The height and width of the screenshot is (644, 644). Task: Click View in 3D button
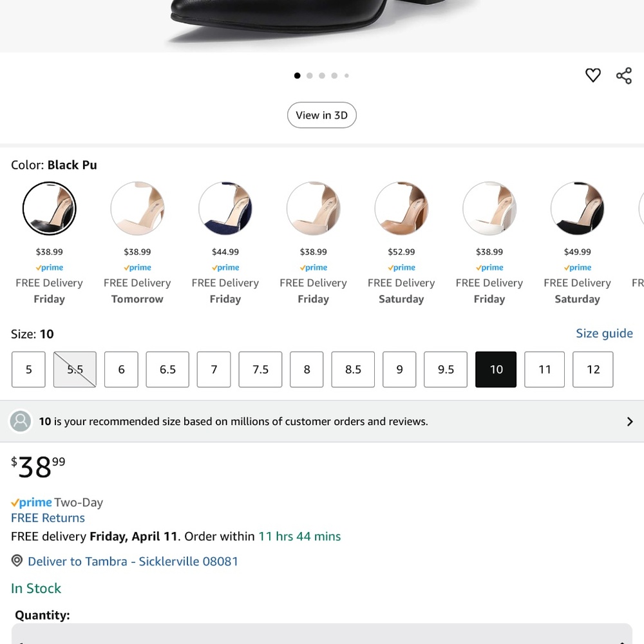(x=321, y=115)
